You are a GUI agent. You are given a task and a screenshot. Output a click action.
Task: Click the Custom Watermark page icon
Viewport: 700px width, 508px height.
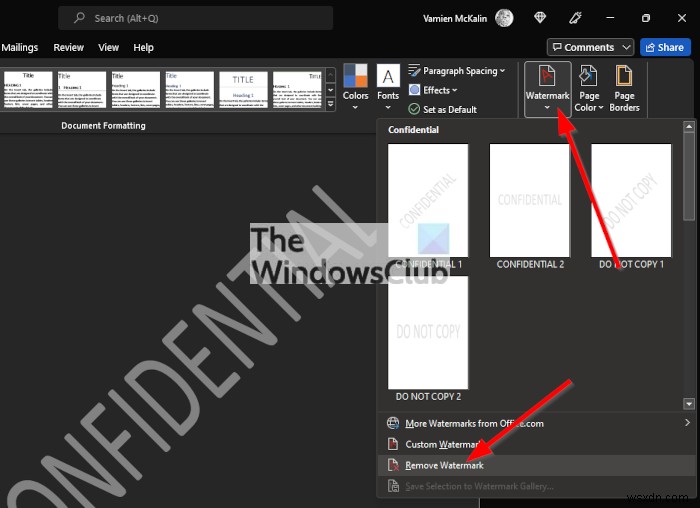(x=393, y=444)
